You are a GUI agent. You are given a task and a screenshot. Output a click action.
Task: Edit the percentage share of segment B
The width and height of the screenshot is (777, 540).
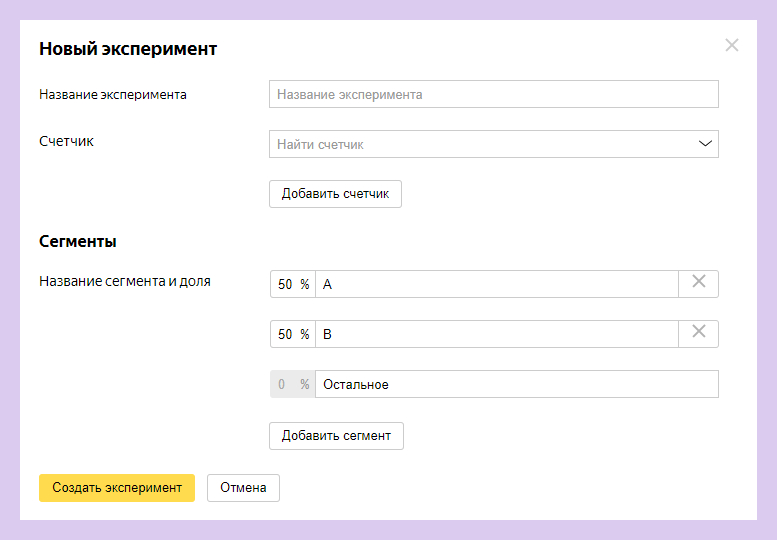(x=286, y=334)
